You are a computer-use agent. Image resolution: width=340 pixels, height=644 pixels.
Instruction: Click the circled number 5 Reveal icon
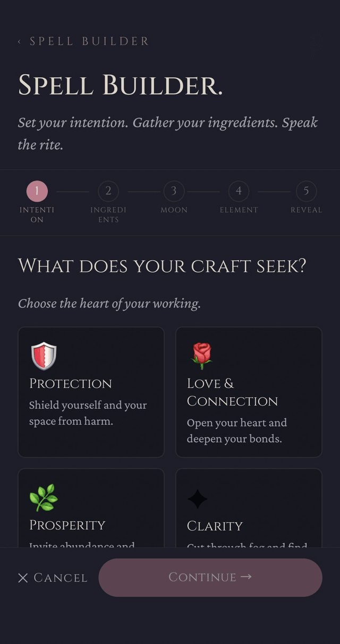pos(307,192)
